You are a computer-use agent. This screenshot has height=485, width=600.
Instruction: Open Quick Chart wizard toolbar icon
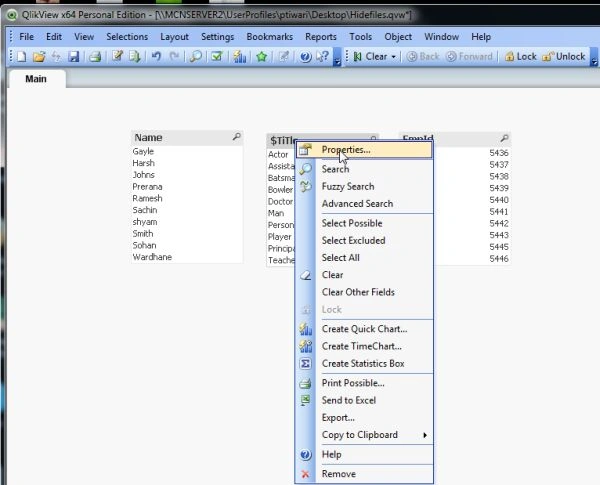pos(240,57)
